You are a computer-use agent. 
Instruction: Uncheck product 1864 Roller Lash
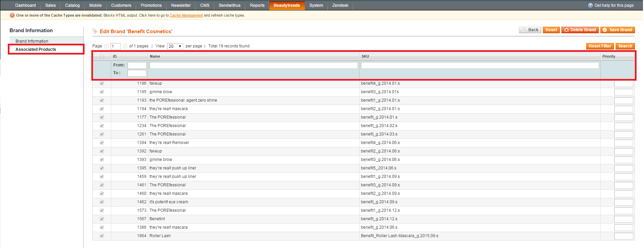click(102, 236)
